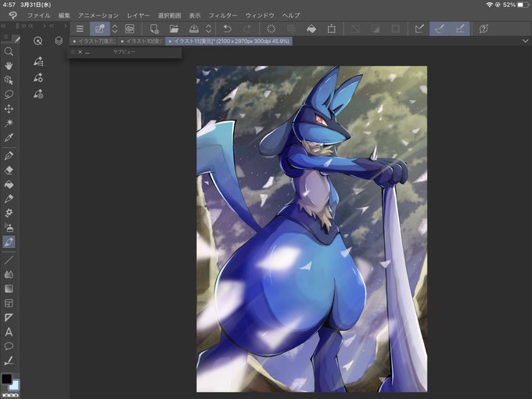Select the Frame border tool

coord(9,303)
